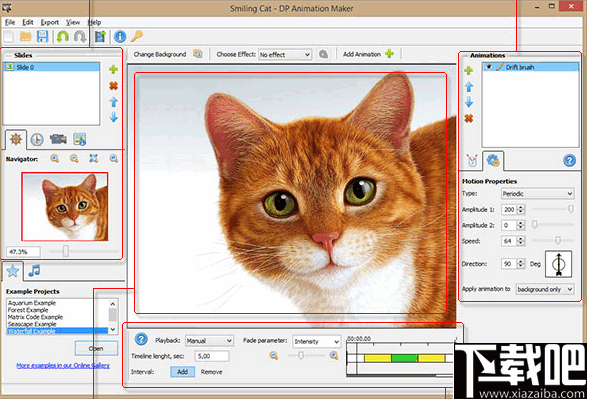Click Amplitude 1 spinner arrows
Viewport: 589px width, 399px height.
pos(521,209)
